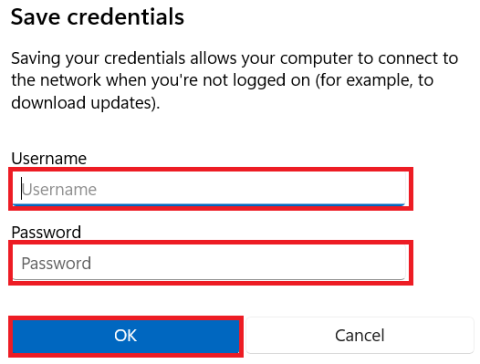The width and height of the screenshot is (480, 364).
Task: Click the text 'download updates' in description
Action: pyautogui.click(x=82, y=103)
